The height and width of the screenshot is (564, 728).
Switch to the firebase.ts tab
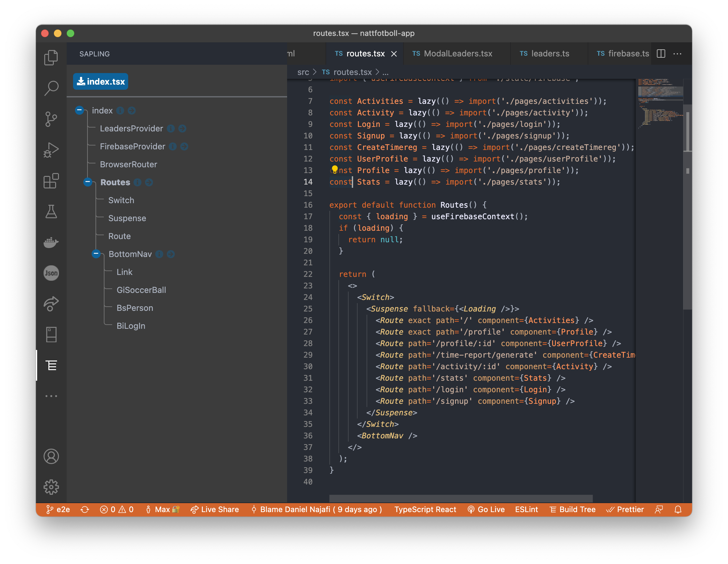coord(628,53)
